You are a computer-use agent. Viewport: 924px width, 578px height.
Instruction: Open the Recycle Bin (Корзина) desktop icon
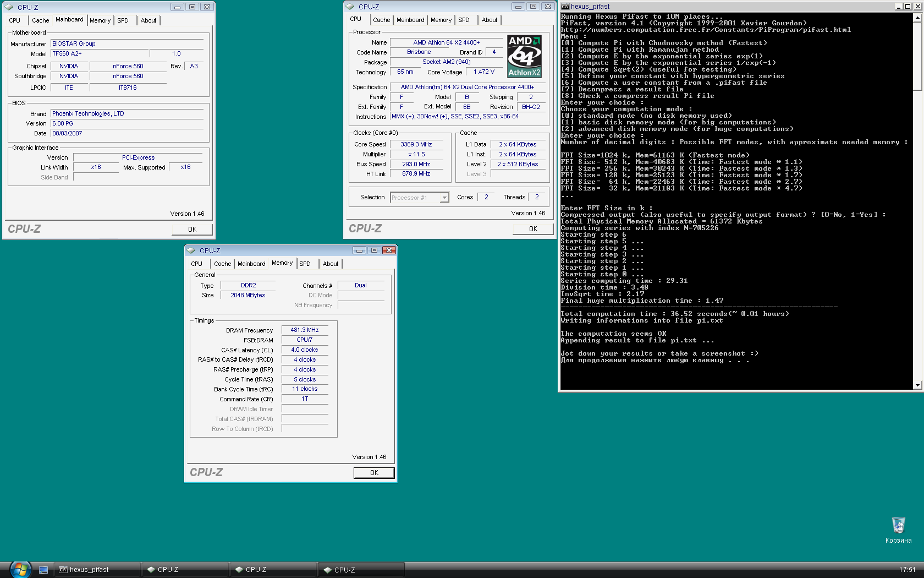(x=898, y=530)
